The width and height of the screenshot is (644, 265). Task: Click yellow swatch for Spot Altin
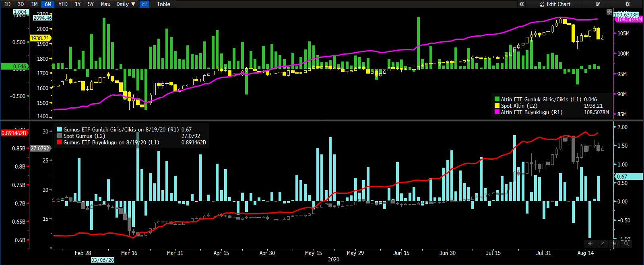point(497,106)
